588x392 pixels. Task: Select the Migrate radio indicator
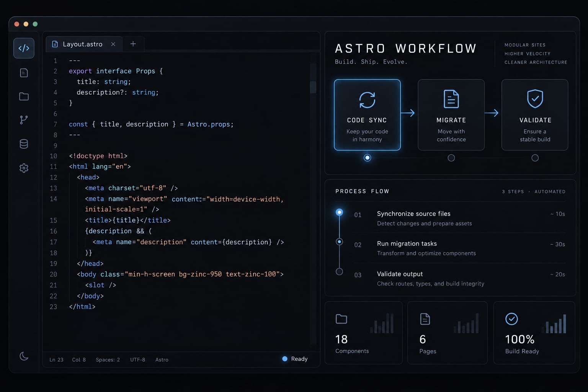(451, 158)
